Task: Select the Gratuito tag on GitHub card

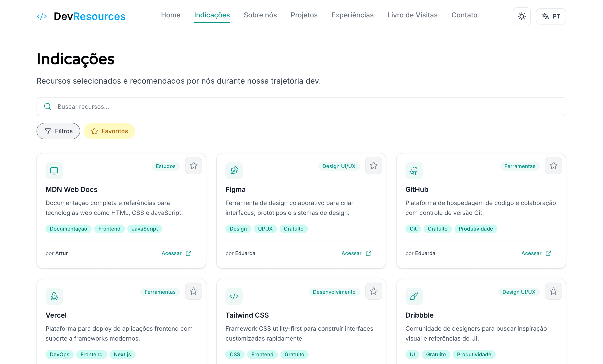Action: click(x=438, y=229)
